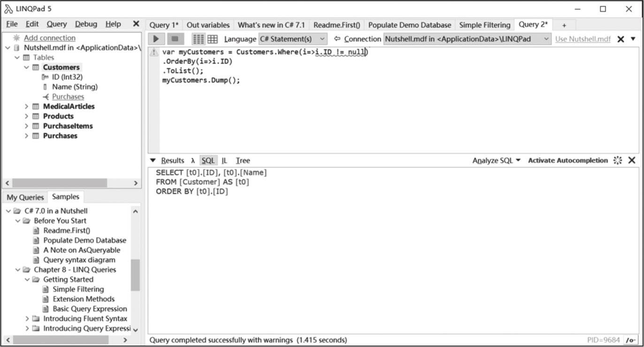Show the Tree output tab
This screenshot has height=347, width=644.
tap(243, 161)
